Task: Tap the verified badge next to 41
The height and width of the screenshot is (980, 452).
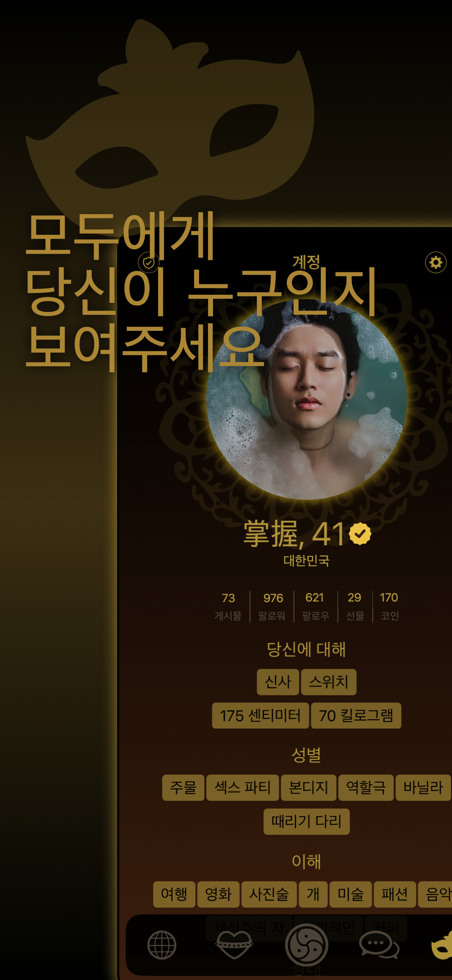Action: 360,533
